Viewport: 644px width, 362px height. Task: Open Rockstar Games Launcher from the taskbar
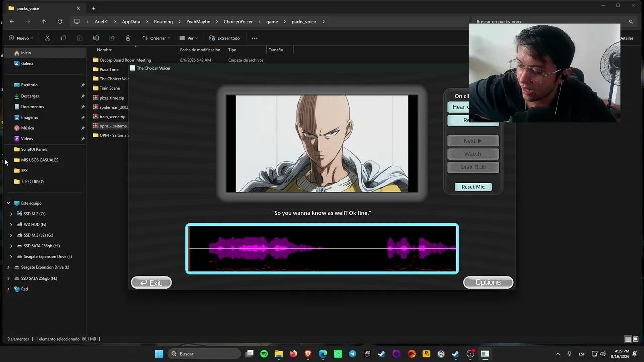tap(426, 354)
